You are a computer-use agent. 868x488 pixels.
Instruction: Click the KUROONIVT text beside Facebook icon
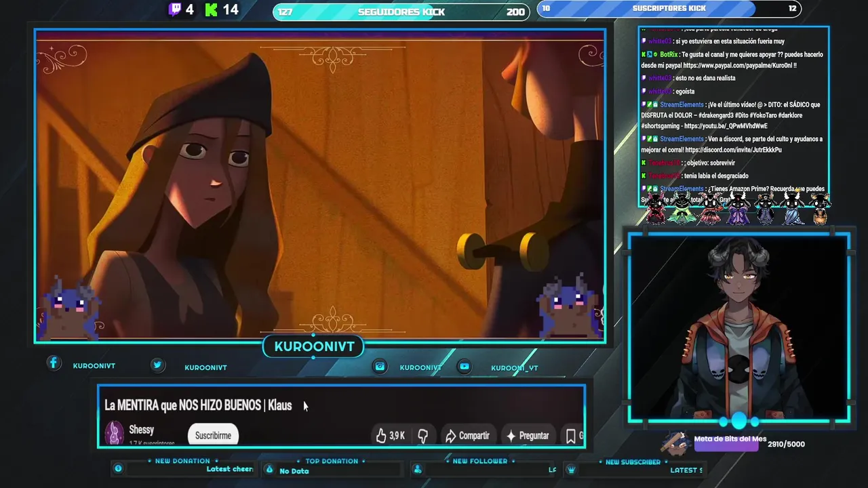point(94,366)
